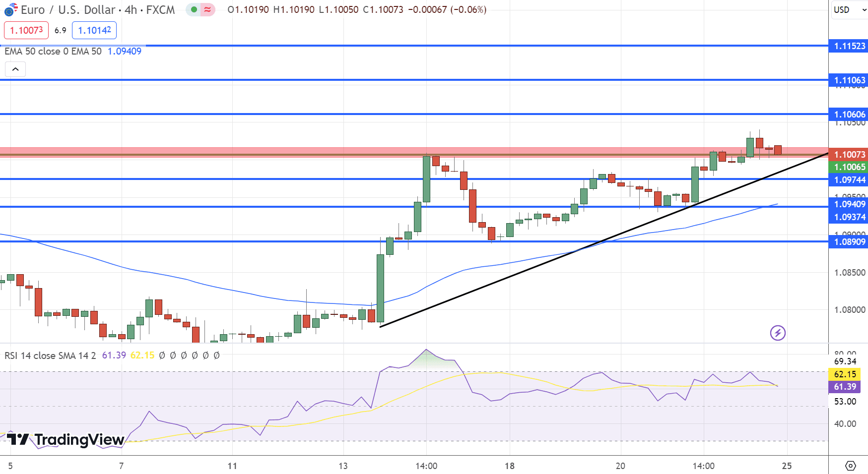Click the EMA value 1.09409 in legend
Image resolution: width=868 pixels, height=474 pixels.
coord(125,51)
